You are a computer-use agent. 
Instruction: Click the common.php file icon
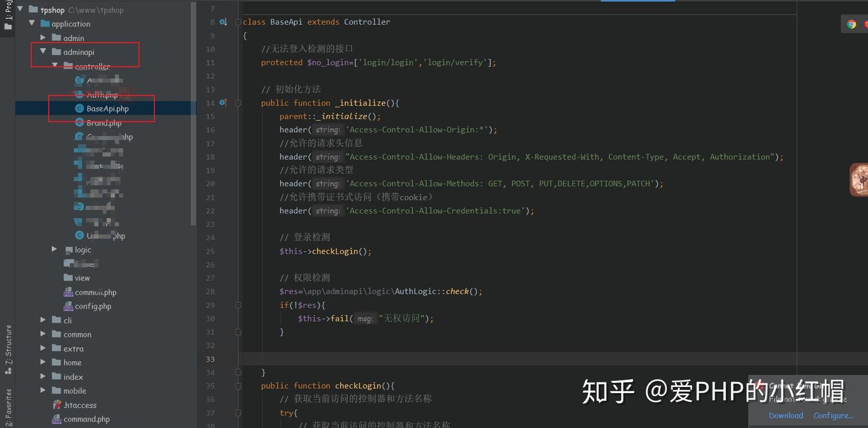click(x=68, y=292)
